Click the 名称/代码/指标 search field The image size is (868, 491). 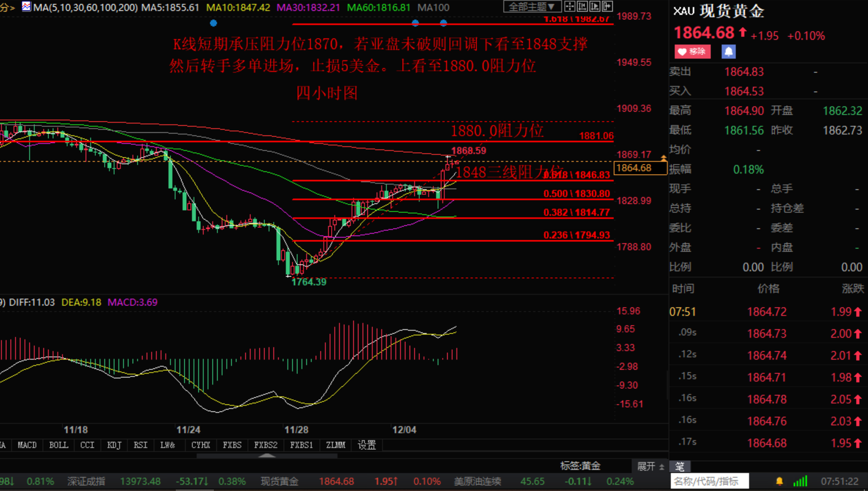tap(709, 481)
